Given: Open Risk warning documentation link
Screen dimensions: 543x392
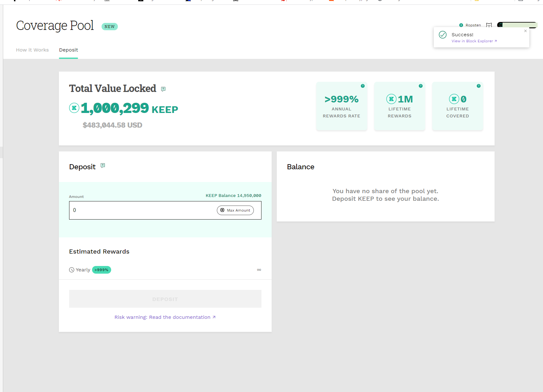Looking at the screenshot, I should [165, 317].
